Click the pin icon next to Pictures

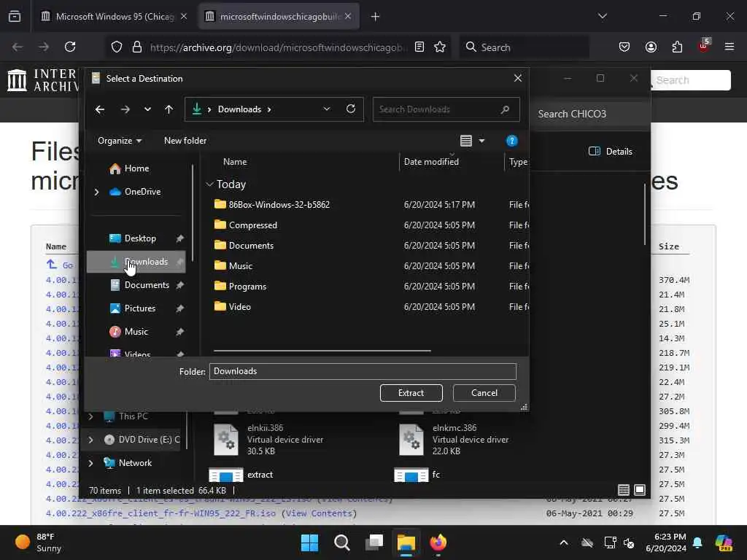coord(179,308)
